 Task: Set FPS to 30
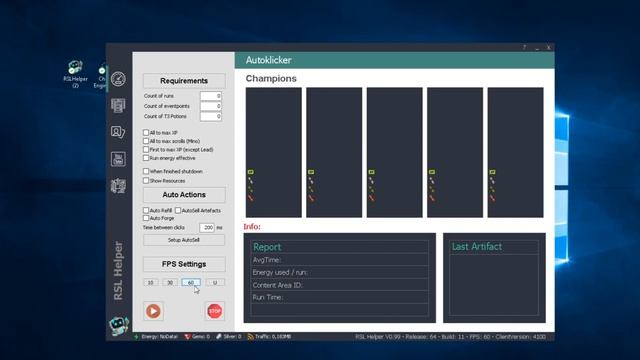pos(170,282)
